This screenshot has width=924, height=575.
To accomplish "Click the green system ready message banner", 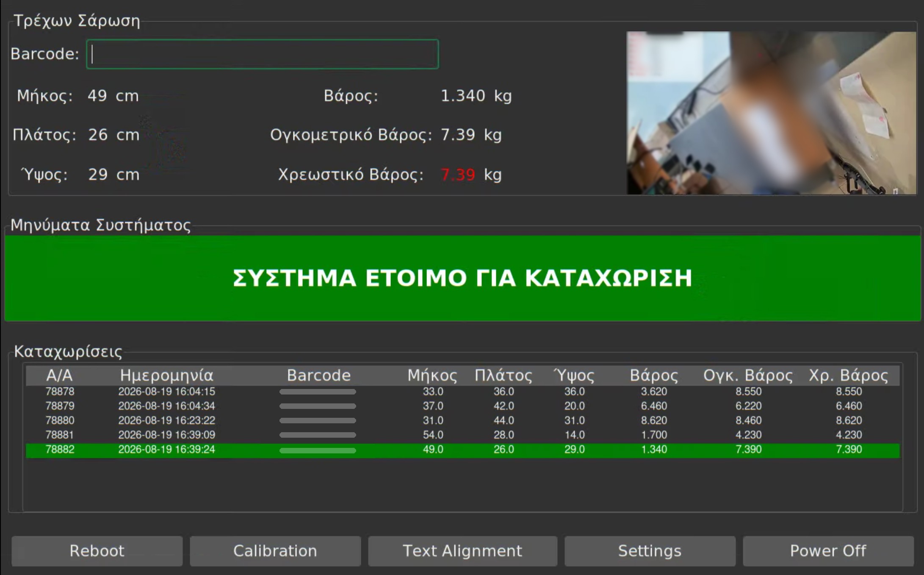I will pyautogui.click(x=462, y=278).
